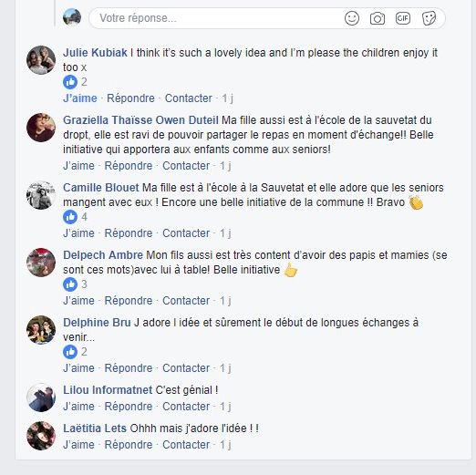Unlike Julie Kubiak's comment via J'aime
The height and width of the screenshot is (475, 476).
point(80,98)
